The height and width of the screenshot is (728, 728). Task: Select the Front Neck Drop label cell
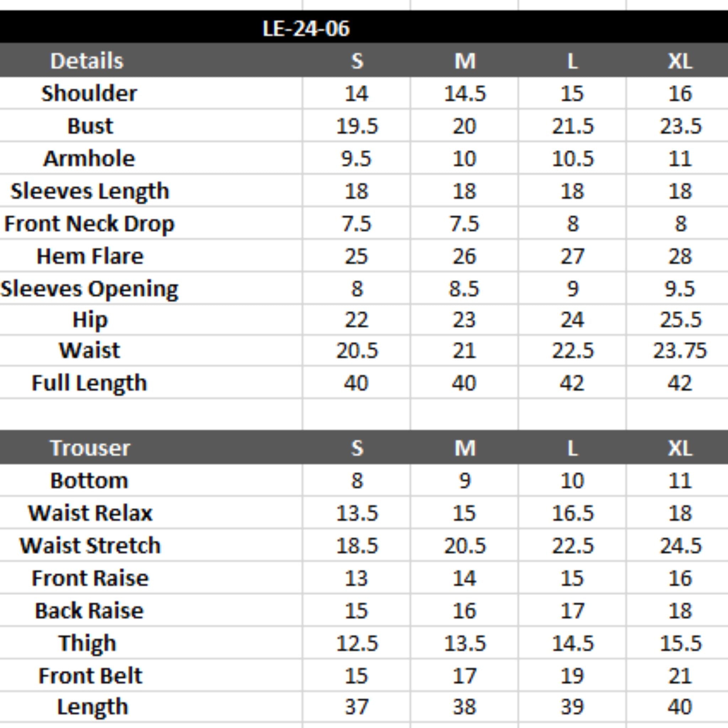89,224
